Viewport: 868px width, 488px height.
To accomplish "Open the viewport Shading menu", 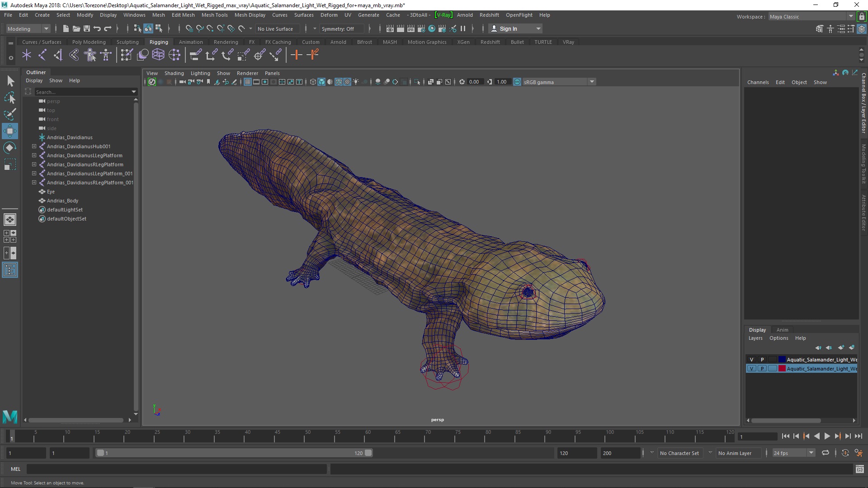I will pyautogui.click(x=174, y=73).
